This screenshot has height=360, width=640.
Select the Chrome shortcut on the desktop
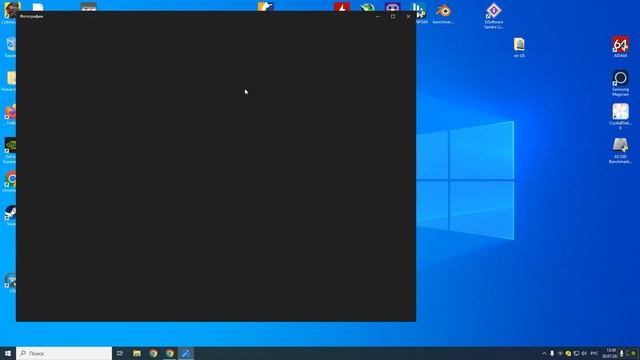(10, 182)
